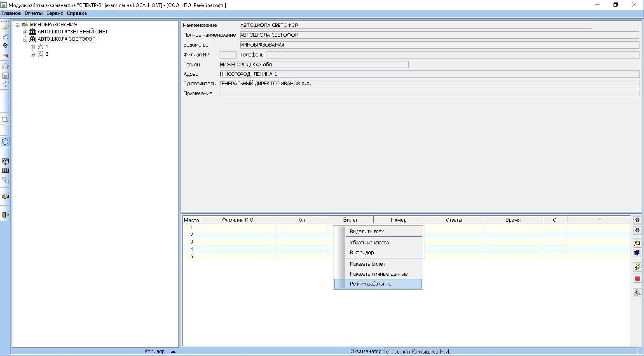The height and width of the screenshot is (356, 644).
Task: Select АВТОШКОЛА СВЕТОФОР tree item
Action: click(67, 39)
